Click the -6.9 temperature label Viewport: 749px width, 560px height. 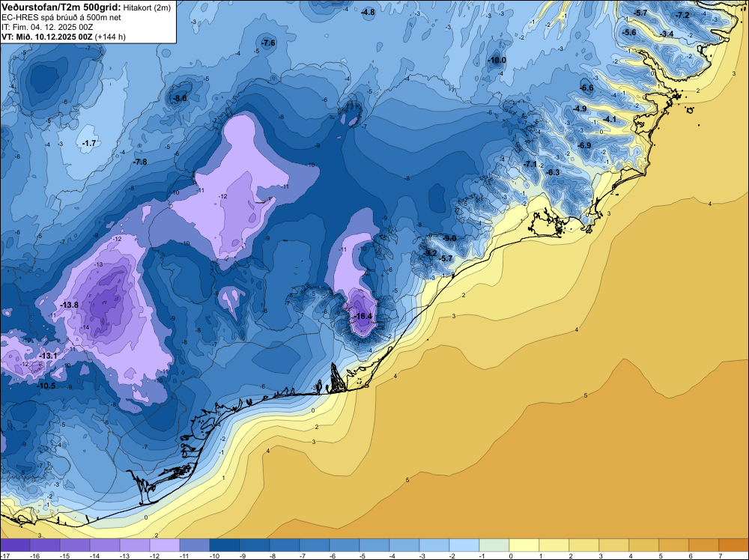click(x=584, y=145)
